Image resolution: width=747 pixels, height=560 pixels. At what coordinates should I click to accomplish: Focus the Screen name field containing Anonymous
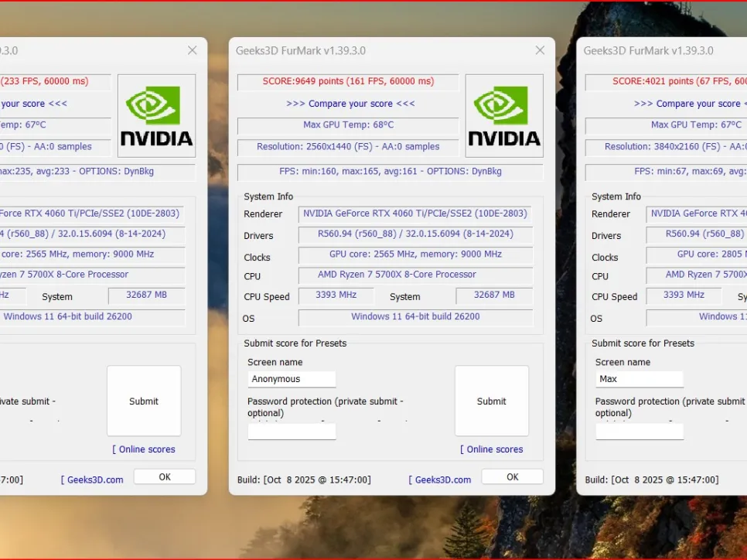coord(292,379)
